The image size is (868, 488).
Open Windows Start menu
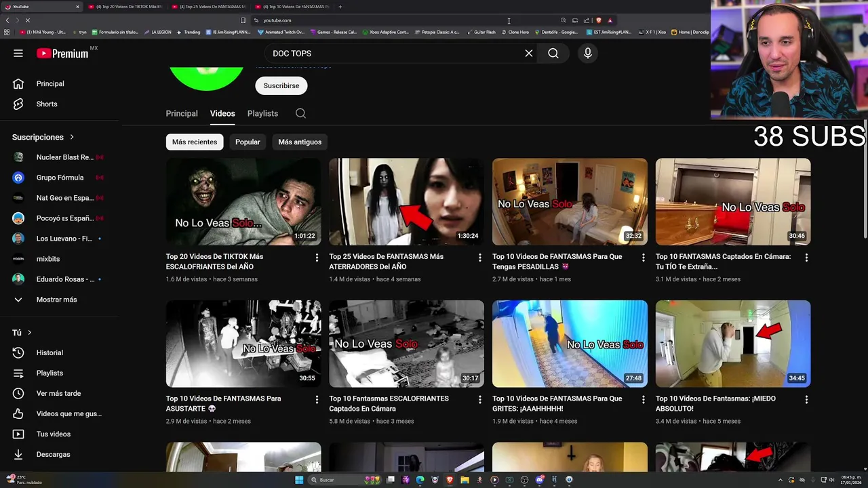[299, 480]
